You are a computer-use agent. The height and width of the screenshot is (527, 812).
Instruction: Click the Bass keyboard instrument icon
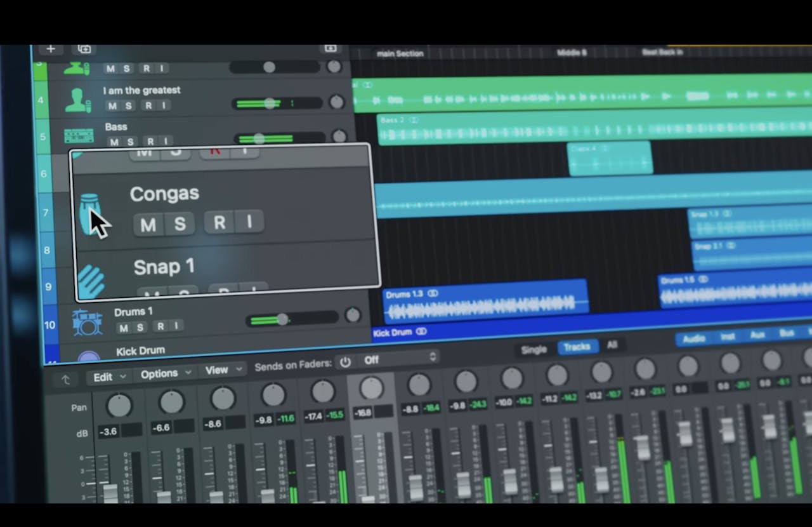79,136
